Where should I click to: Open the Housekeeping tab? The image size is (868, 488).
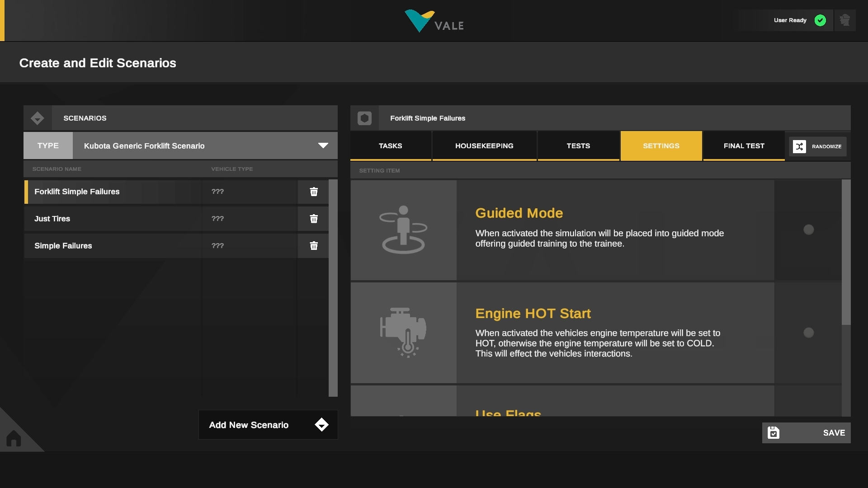click(x=484, y=145)
